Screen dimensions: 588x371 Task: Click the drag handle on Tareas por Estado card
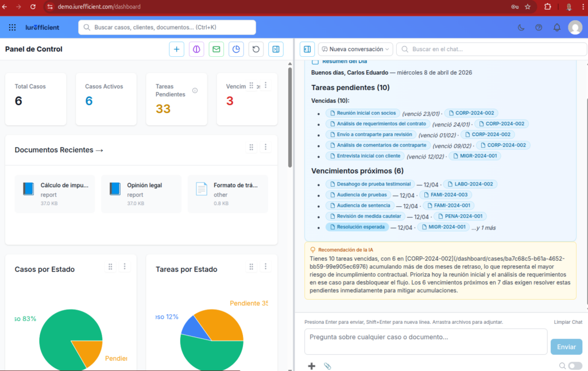click(x=252, y=266)
